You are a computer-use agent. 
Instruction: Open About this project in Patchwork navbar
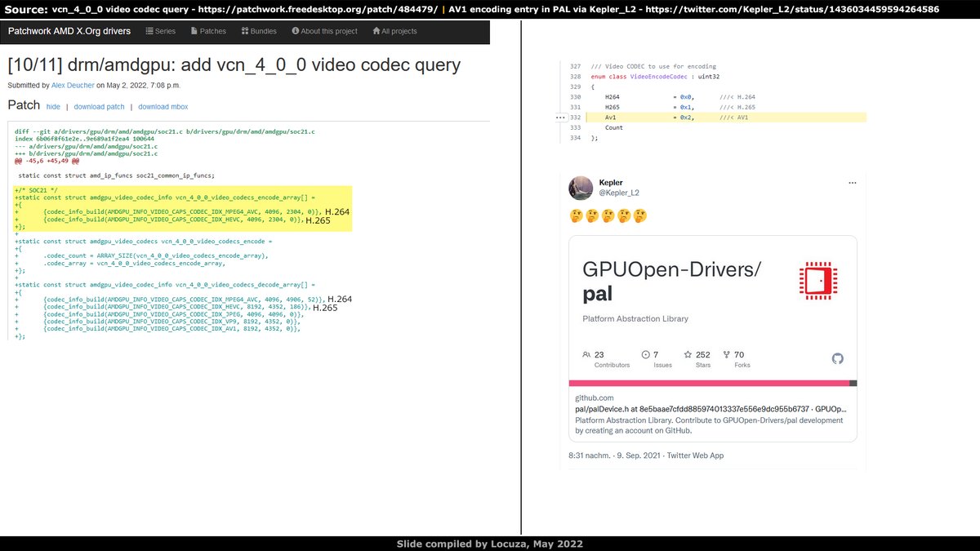(324, 31)
